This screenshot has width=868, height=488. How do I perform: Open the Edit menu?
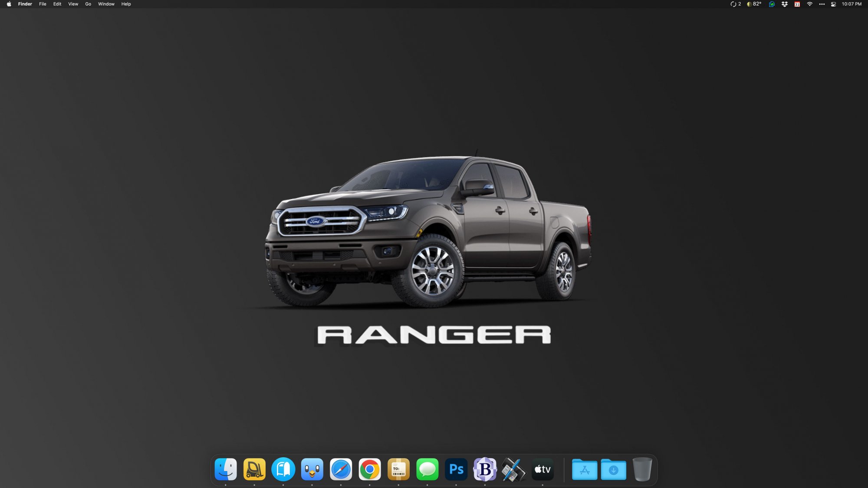(x=57, y=4)
